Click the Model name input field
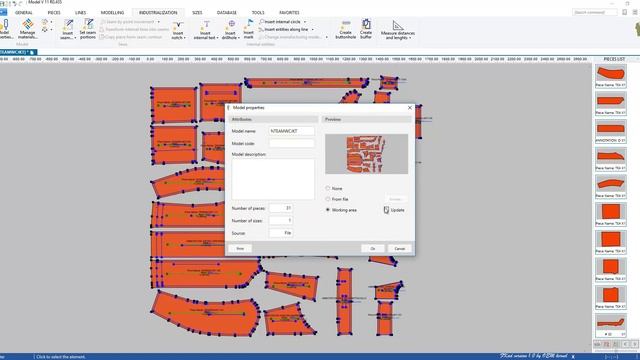This screenshot has width=640, height=360. point(291,131)
